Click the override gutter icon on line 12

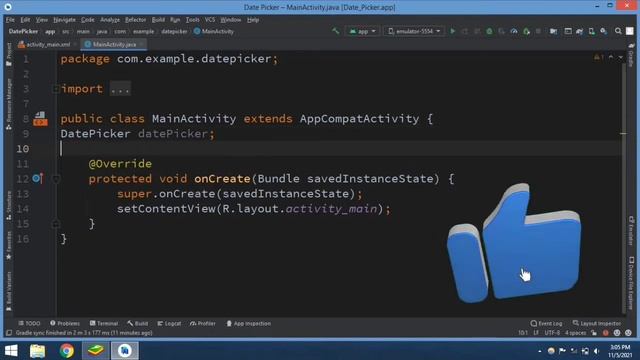click(x=38, y=178)
